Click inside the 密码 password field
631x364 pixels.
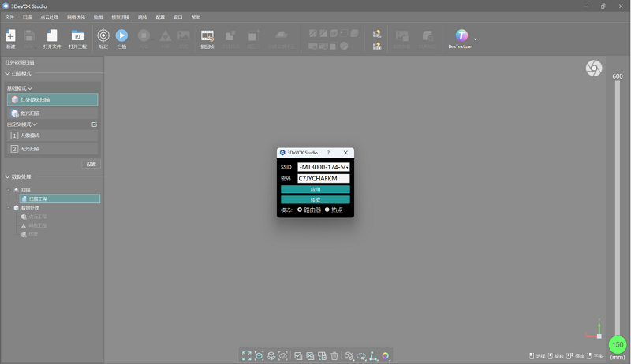click(323, 178)
